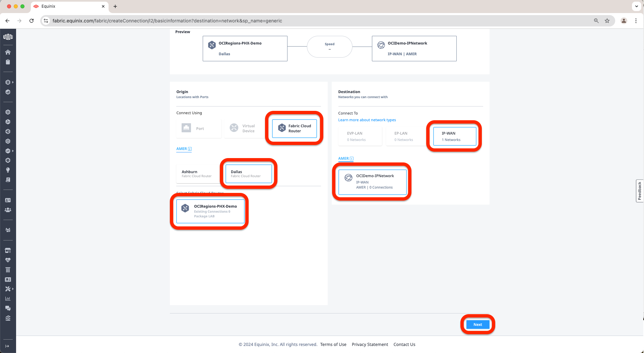Open the ID card sidebar icon
This screenshot has width=644, height=353.
[8, 200]
